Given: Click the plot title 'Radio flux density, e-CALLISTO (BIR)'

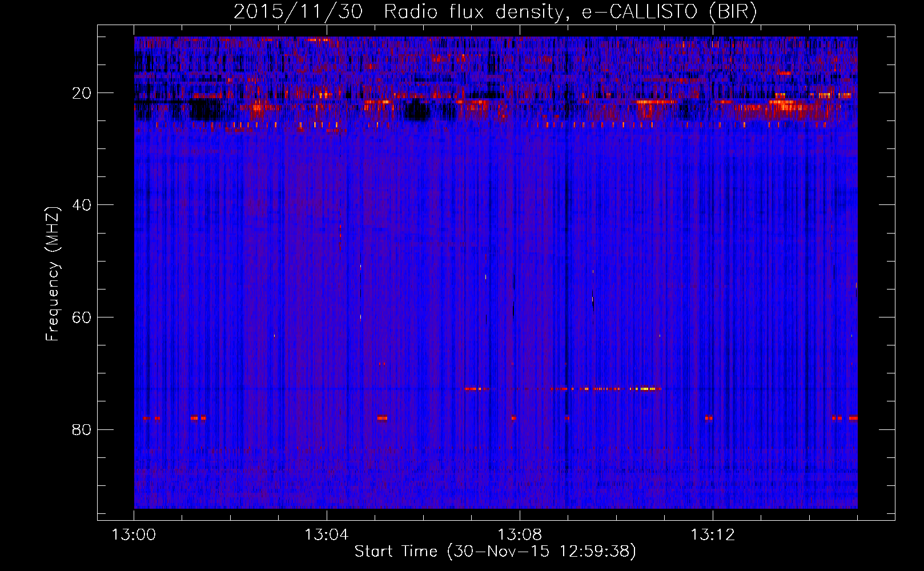Looking at the screenshot, I should (x=570, y=12).
